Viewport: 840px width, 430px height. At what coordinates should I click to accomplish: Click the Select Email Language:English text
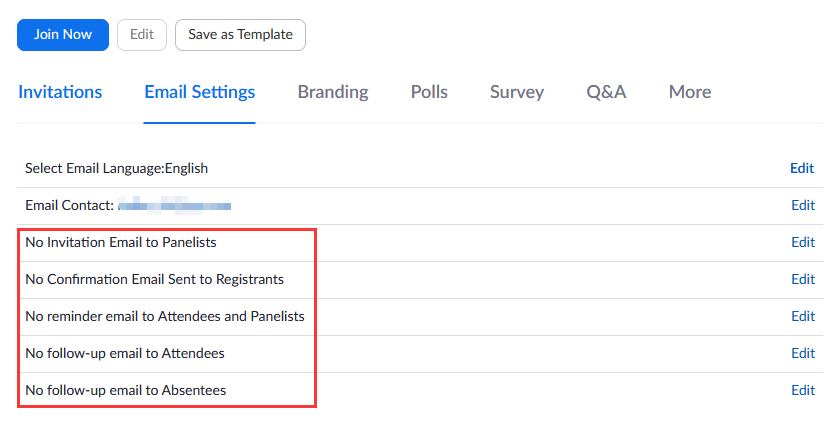(117, 168)
